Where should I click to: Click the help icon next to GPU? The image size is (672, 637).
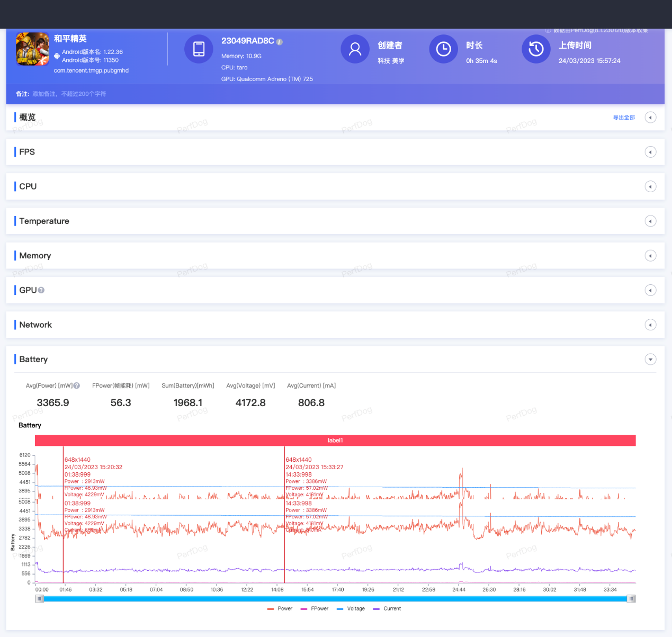pos(41,290)
